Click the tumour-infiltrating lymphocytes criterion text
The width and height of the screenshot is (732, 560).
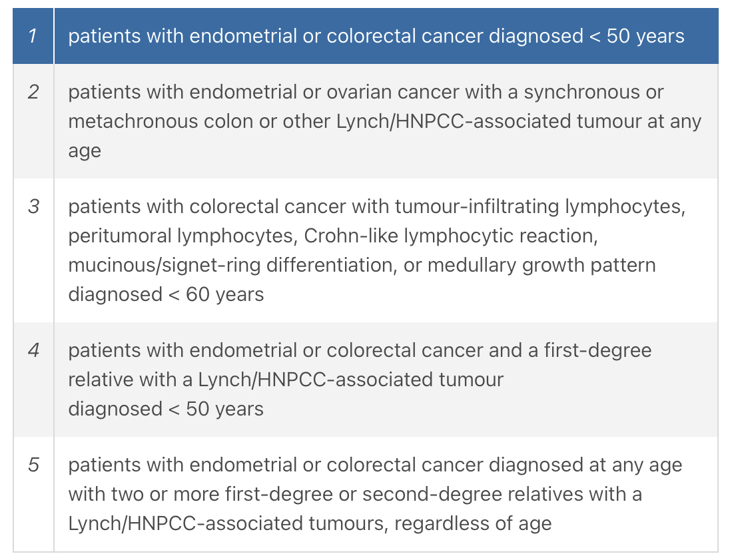(x=377, y=250)
